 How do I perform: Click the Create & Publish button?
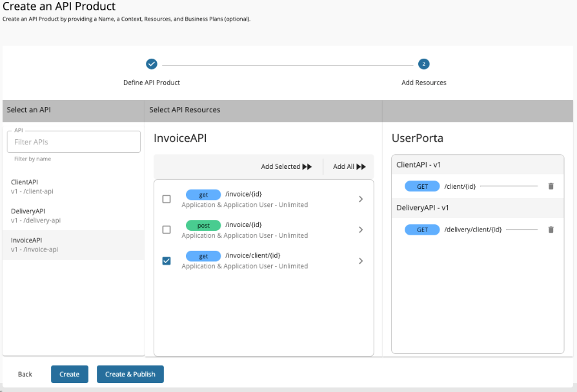(x=130, y=374)
